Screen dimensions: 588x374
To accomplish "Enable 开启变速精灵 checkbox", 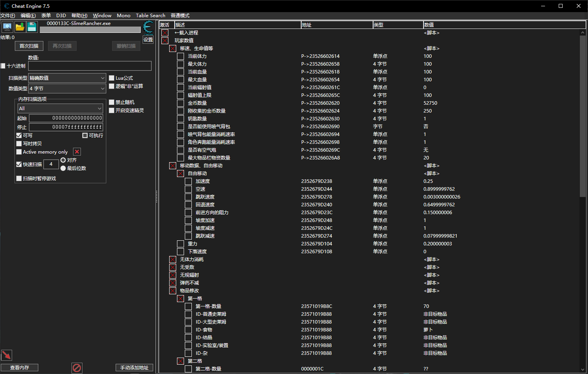I will [x=111, y=111].
